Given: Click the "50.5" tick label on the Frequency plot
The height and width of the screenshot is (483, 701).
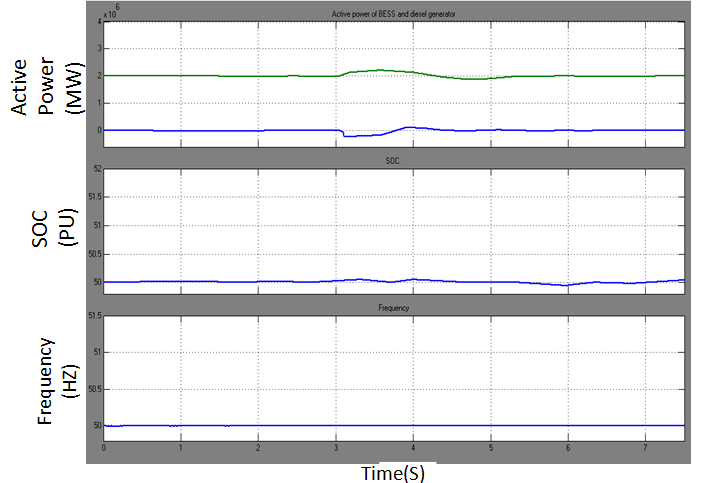Looking at the screenshot, I should [x=95, y=390].
